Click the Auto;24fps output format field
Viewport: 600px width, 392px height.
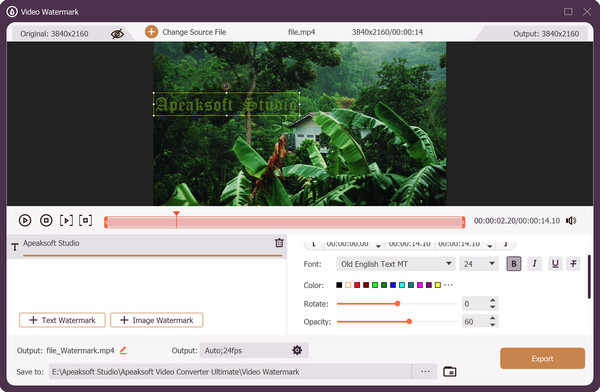254,350
